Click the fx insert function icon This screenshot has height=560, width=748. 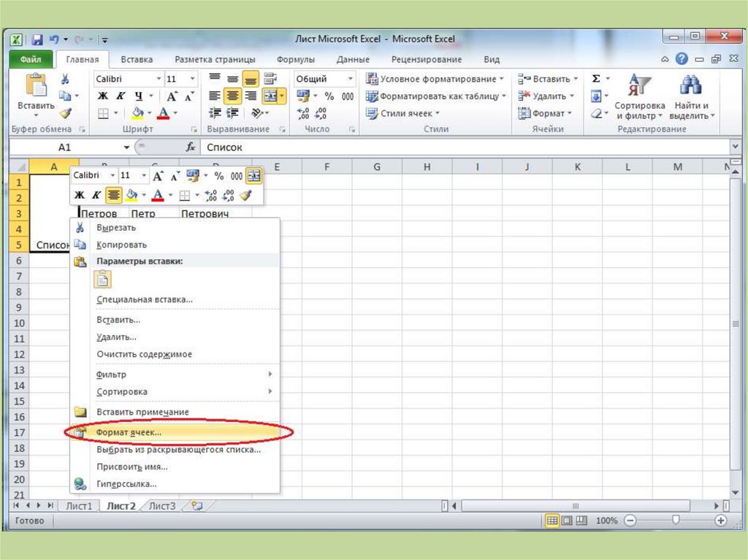pyautogui.click(x=191, y=147)
